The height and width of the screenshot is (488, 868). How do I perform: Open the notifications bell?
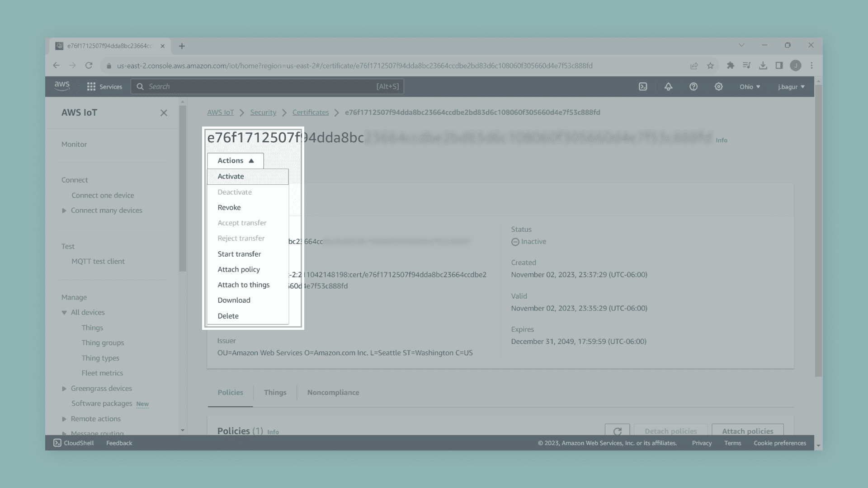point(668,87)
